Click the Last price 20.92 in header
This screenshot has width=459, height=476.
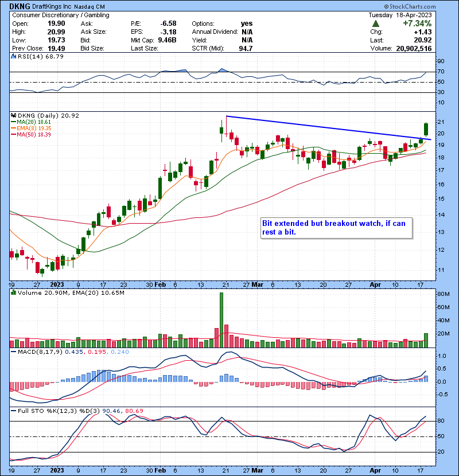click(x=422, y=40)
